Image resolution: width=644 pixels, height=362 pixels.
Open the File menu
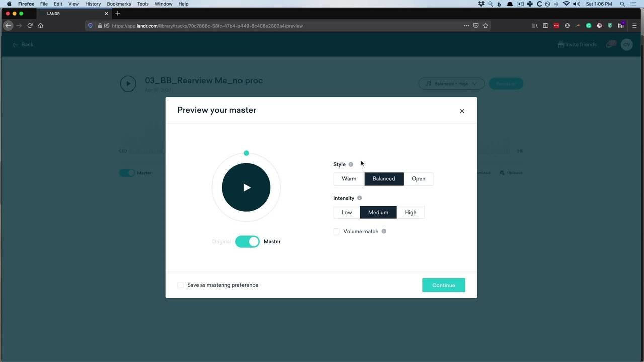44,4
